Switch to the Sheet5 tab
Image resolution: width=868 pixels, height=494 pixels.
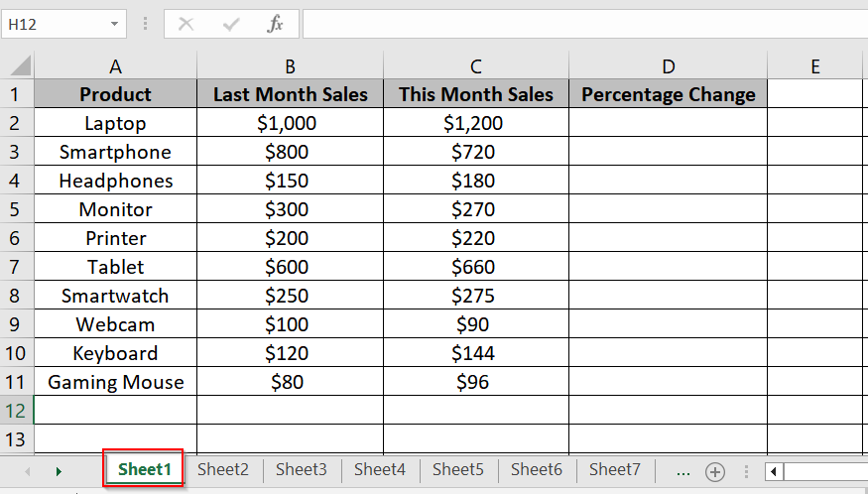coord(457,469)
